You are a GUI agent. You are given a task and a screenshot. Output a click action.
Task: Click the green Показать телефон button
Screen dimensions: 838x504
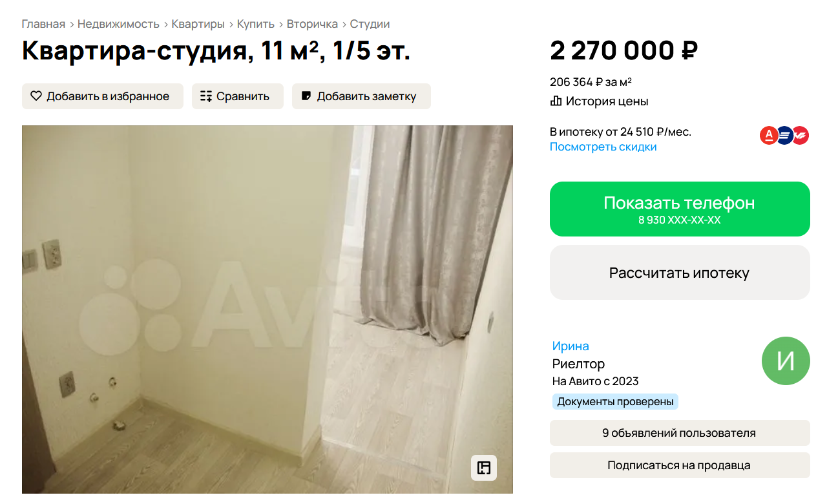680,209
